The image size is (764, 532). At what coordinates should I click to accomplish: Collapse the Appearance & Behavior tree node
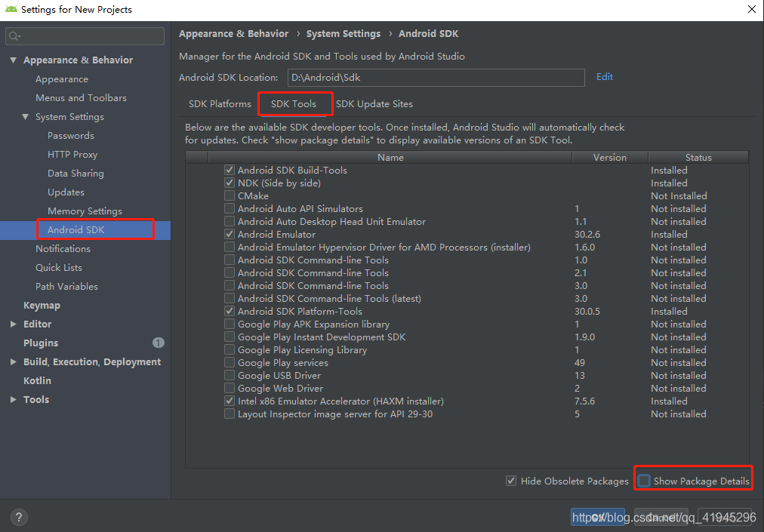(13, 60)
